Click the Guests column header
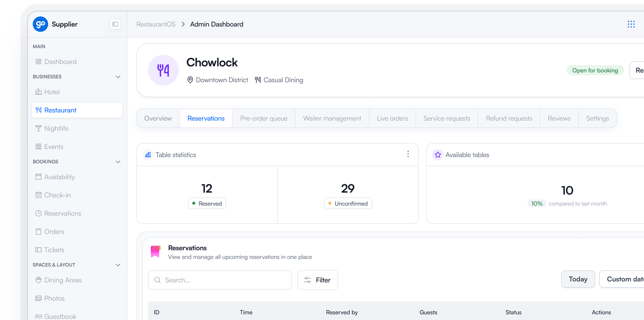This screenshot has height=320, width=644. pyautogui.click(x=428, y=312)
